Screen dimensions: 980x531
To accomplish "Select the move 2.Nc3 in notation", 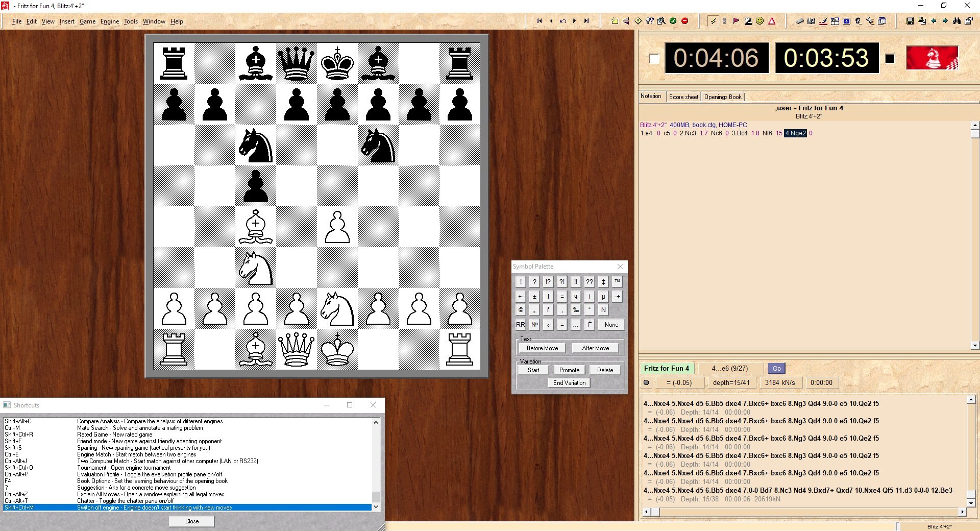I will (688, 133).
